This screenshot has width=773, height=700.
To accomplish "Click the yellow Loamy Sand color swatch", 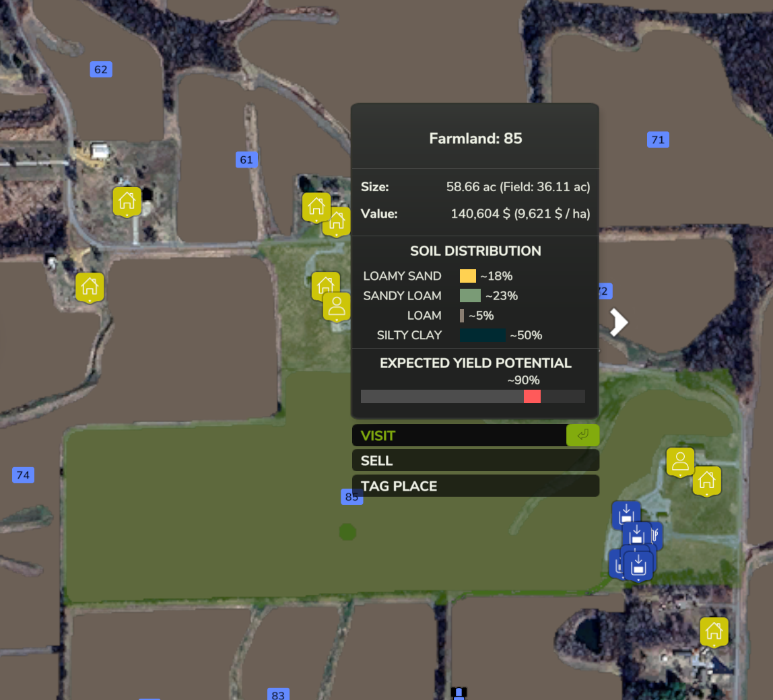I will pyautogui.click(x=467, y=276).
